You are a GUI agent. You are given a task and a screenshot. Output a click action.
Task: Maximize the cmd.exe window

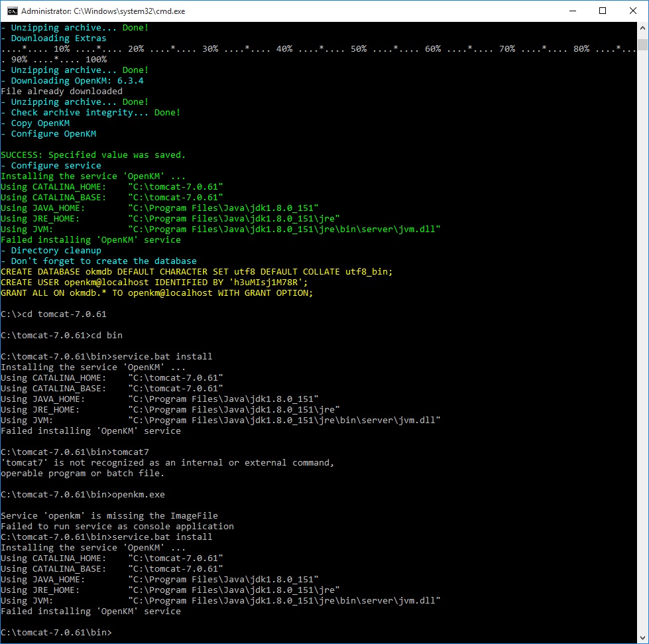(602, 11)
